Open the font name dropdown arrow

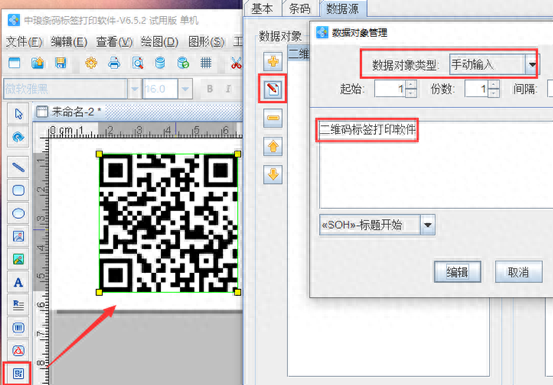coord(134,89)
